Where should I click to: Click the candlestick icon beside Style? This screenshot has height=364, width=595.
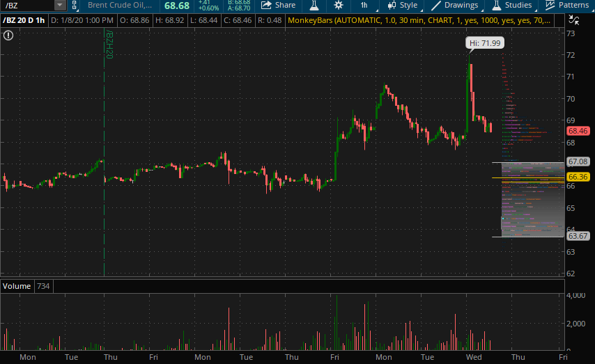(x=392, y=6)
